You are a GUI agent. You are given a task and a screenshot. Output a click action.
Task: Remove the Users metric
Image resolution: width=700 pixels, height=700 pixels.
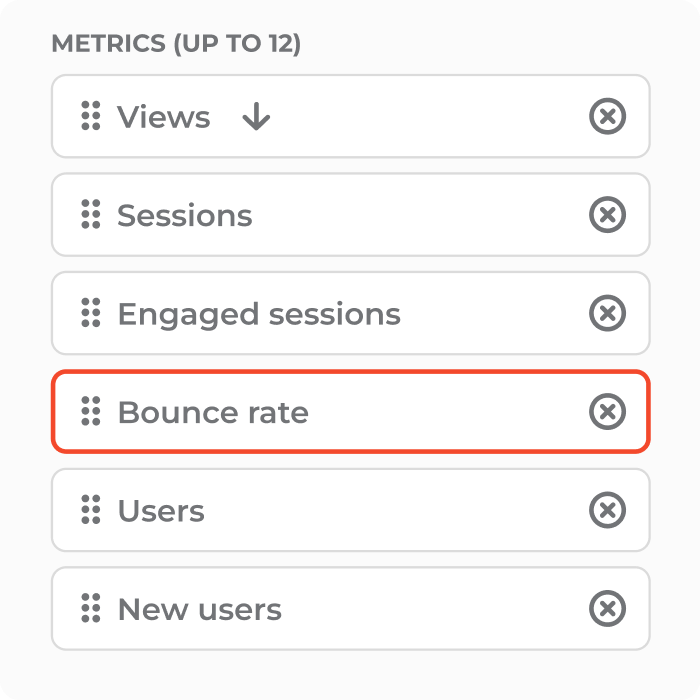pyautogui.click(x=607, y=510)
